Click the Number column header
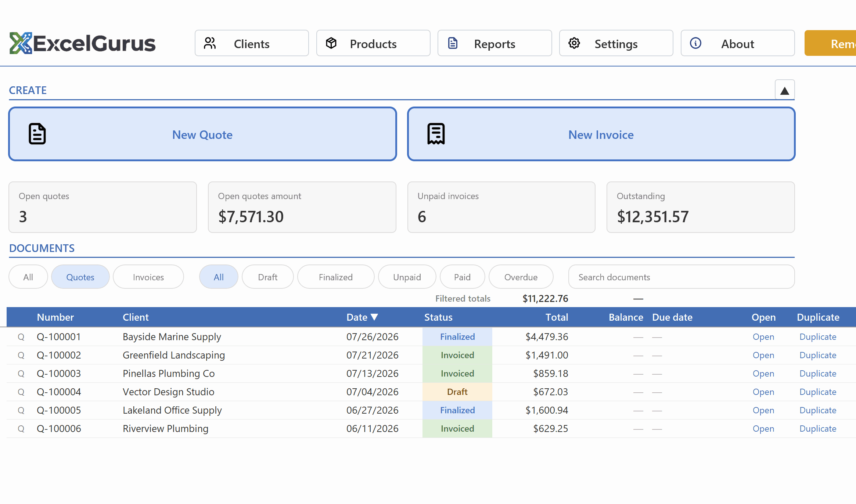 (x=55, y=317)
